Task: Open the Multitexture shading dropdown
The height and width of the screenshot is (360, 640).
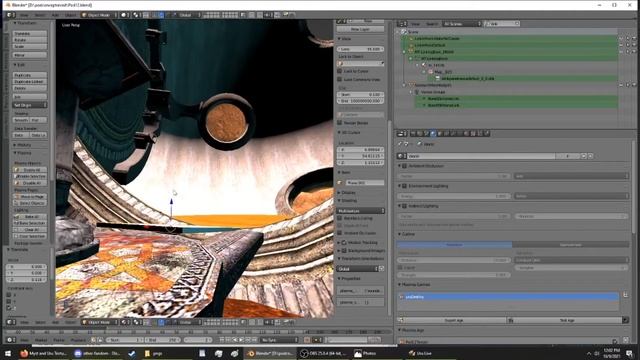Action: point(360,211)
